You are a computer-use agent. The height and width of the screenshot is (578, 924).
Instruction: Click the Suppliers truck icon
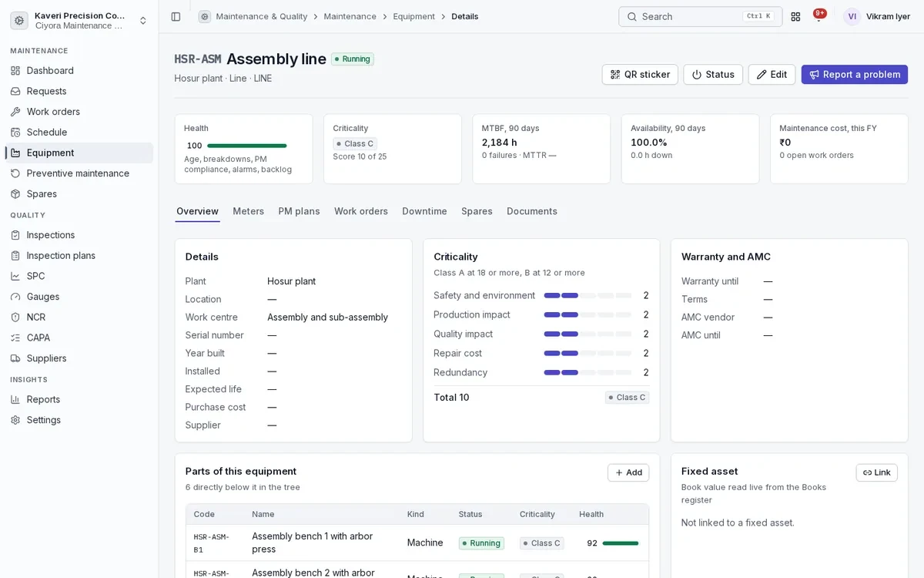(x=15, y=358)
